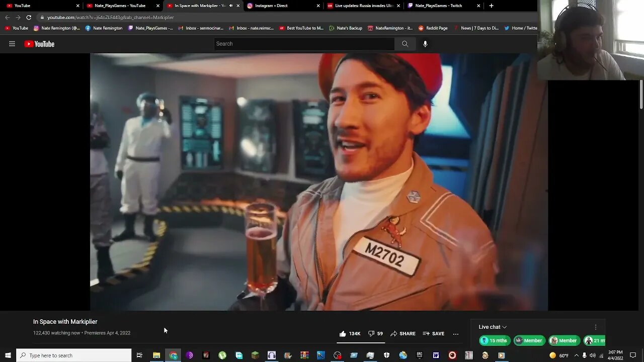Click the SAVE button
Viewport: 644px width, 362px height.
pyautogui.click(x=434, y=333)
